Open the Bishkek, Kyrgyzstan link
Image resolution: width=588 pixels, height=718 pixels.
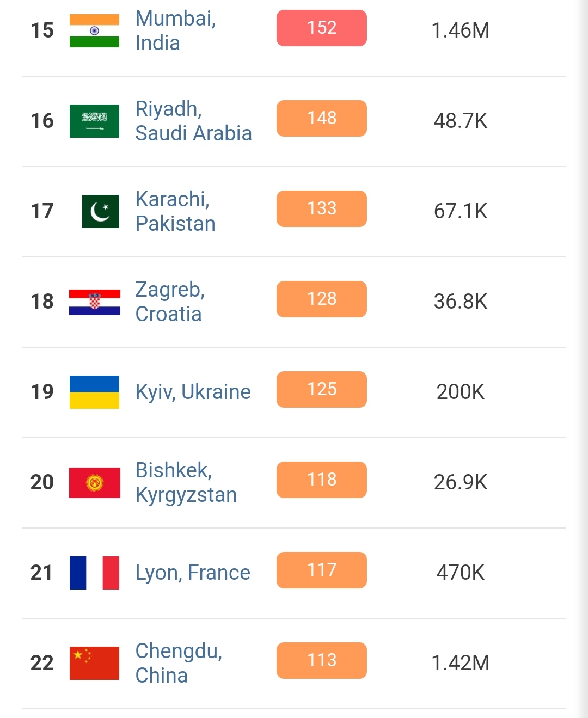186,482
